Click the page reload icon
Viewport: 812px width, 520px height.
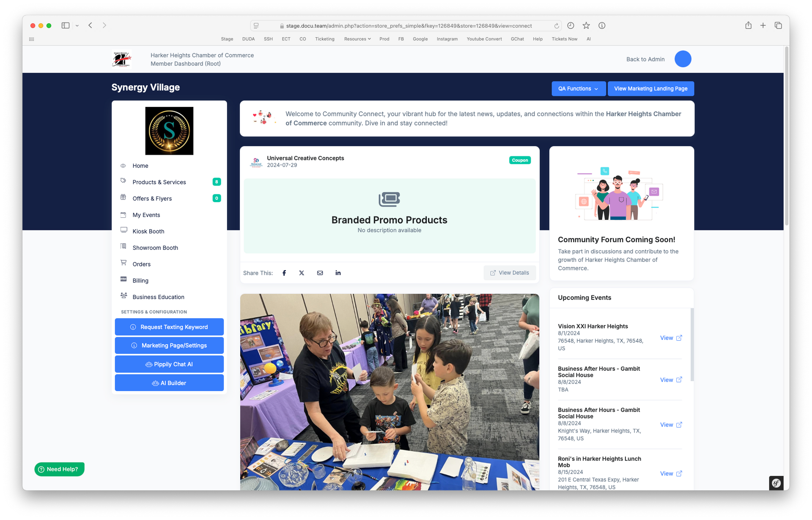[557, 26]
